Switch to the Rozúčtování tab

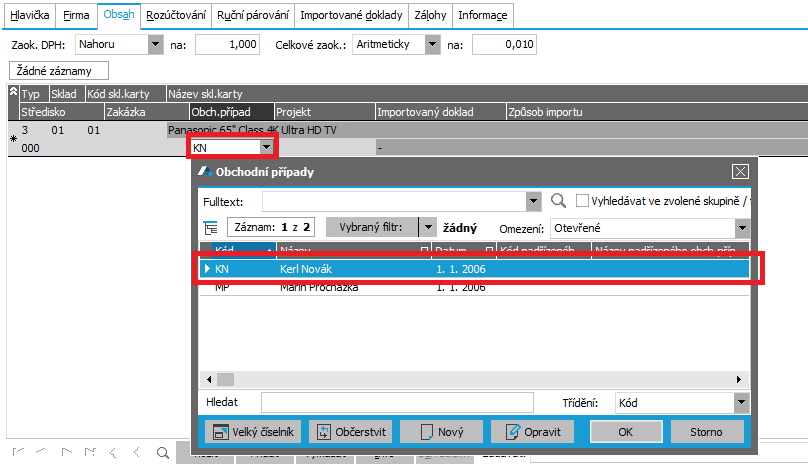(175, 16)
